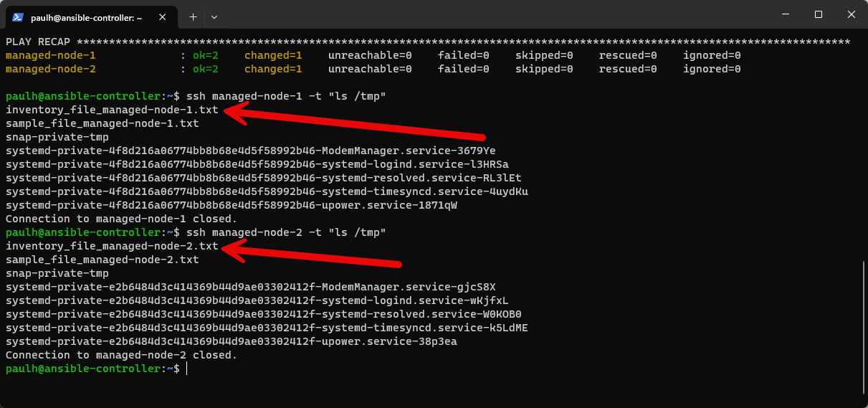
Task: Click the sample_file_managed-node-2.txt entry
Action: point(102,260)
